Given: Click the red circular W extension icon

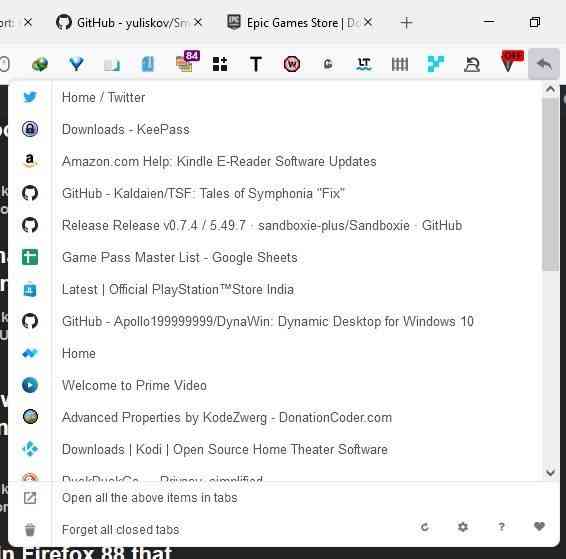Looking at the screenshot, I should coord(292,64).
